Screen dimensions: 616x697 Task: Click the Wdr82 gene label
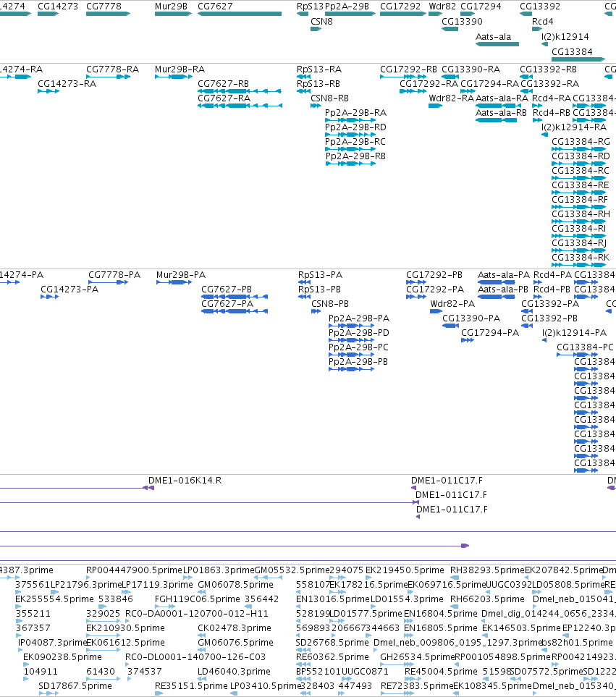coord(442,7)
